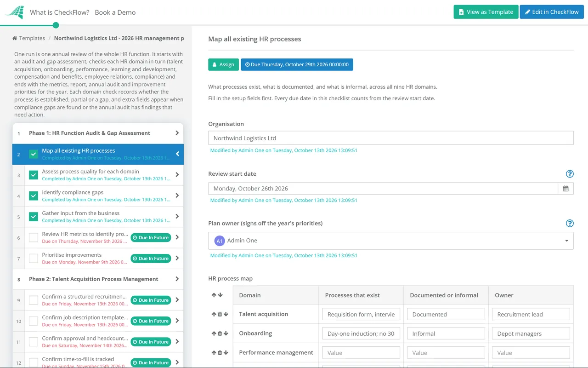Open the Review start date calendar picker
The image size is (588, 368).
coord(565,189)
